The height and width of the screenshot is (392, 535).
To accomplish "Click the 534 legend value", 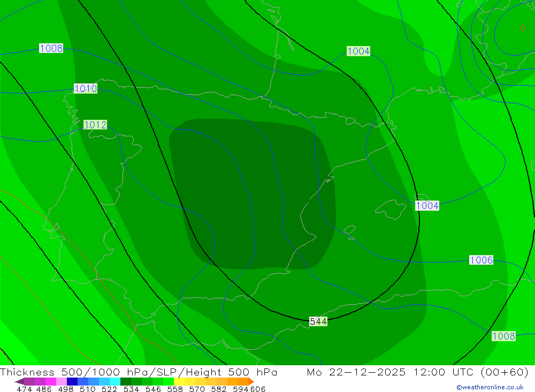I will (131, 389).
